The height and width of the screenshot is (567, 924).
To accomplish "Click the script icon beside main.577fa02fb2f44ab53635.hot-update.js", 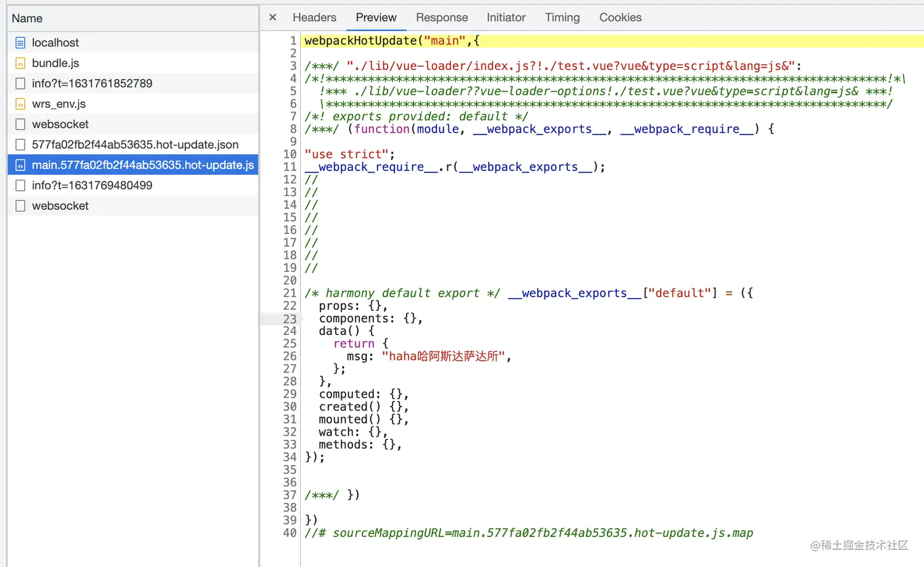I will pos(20,165).
